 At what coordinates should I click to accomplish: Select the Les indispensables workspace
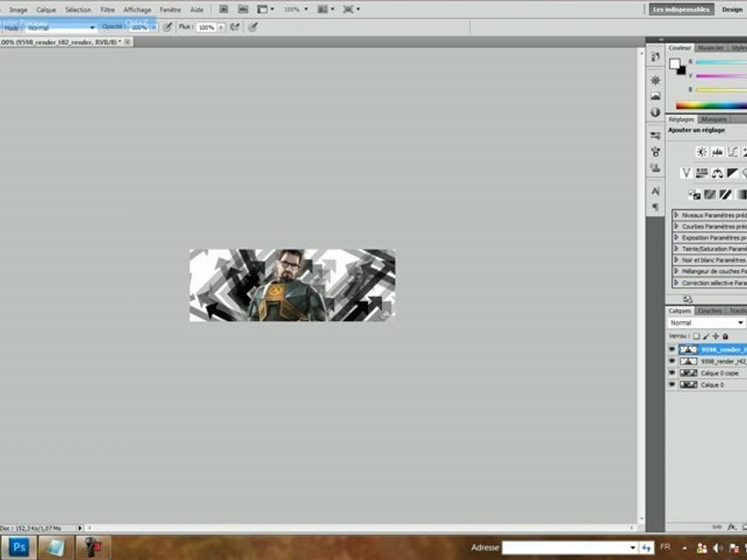coord(682,9)
